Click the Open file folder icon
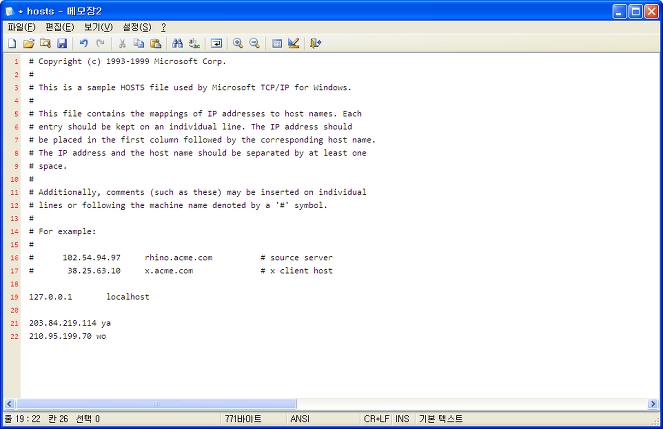 pos(29,43)
